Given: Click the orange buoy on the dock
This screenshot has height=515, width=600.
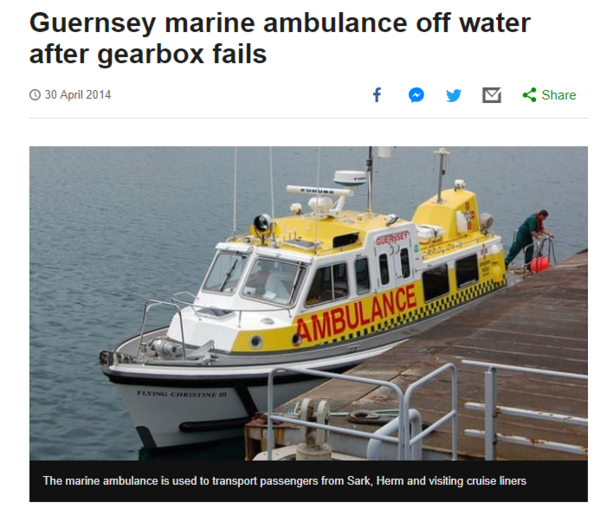Looking at the screenshot, I should (x=541, y=264).
